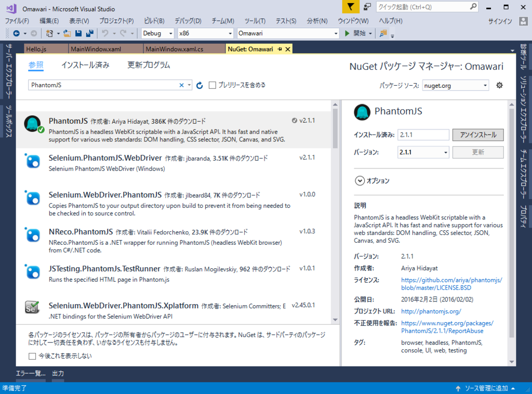Open the Omawari startup project dropdown

tap(288, 33)
